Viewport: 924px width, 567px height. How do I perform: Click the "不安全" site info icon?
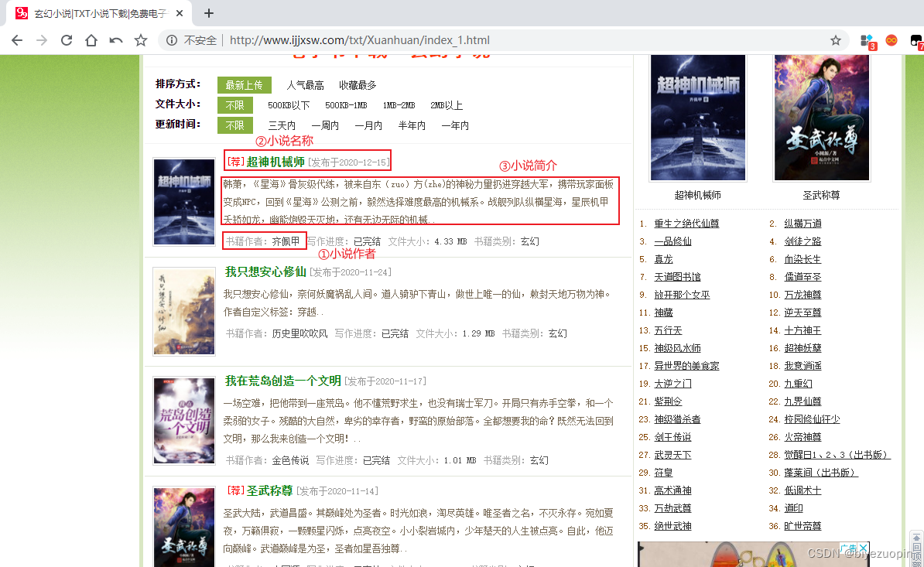coord(170,39)
